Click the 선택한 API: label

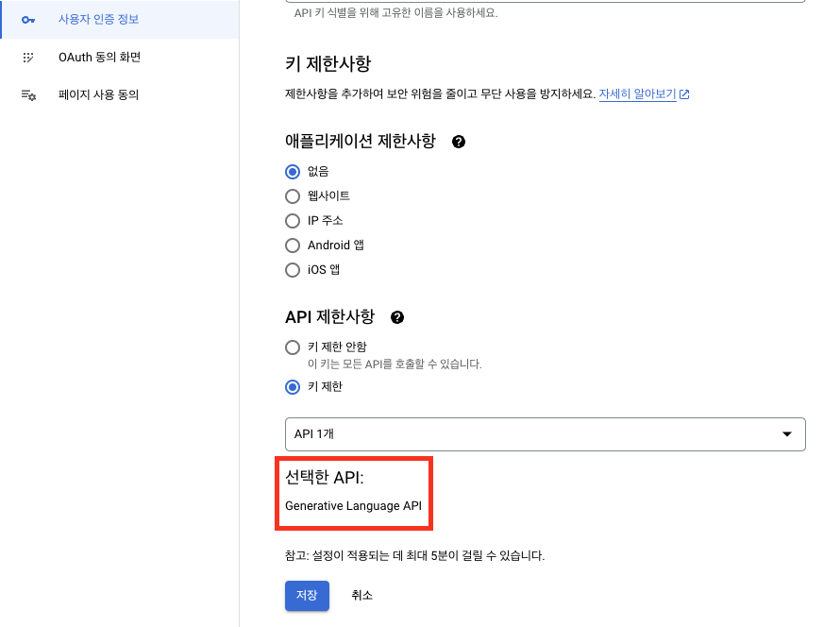[324, 477]
